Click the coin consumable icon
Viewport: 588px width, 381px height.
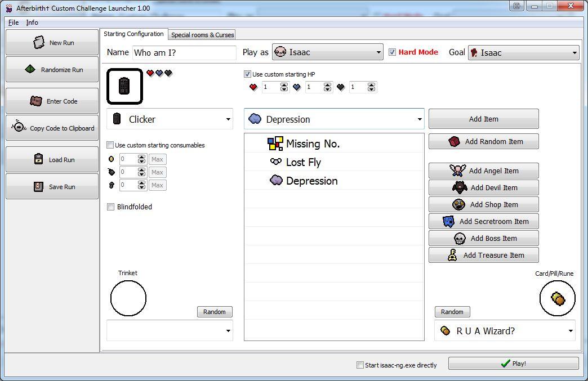(x=111, y=159)
